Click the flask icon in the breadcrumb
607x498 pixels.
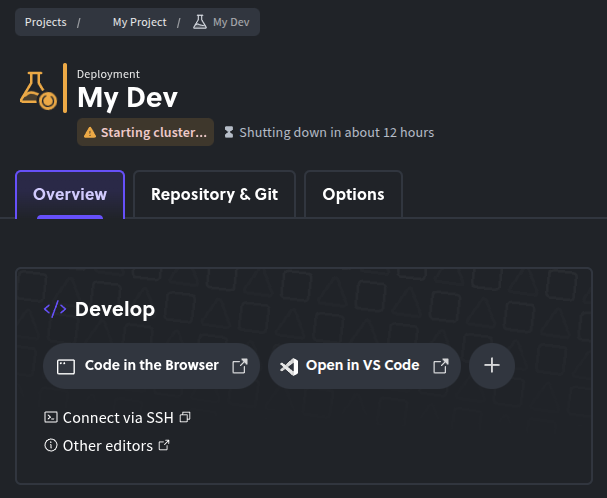[x=200, y=22]
